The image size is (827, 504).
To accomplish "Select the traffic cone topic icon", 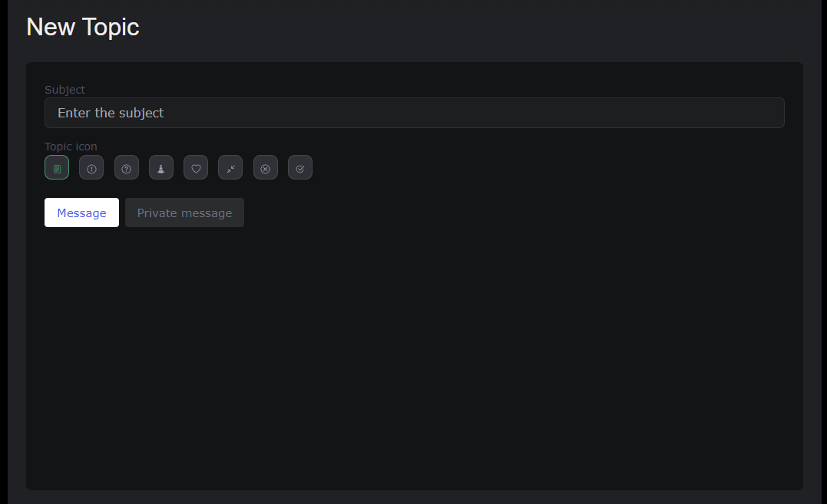I will click(x=161, y=167).
